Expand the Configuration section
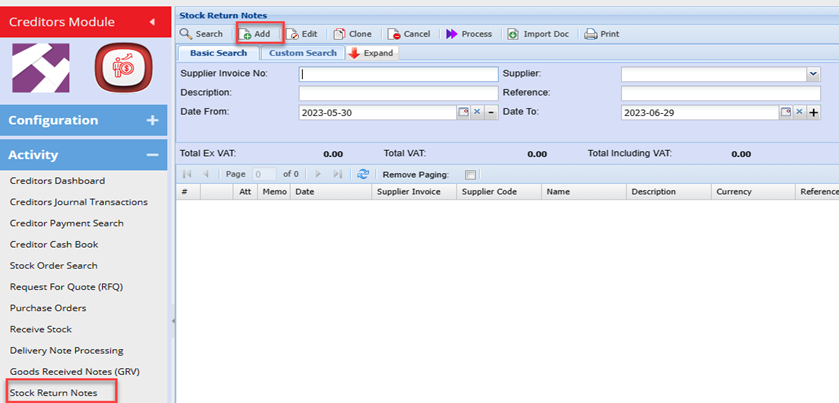This screenshot has width=839, height=403. coord(83,120)
